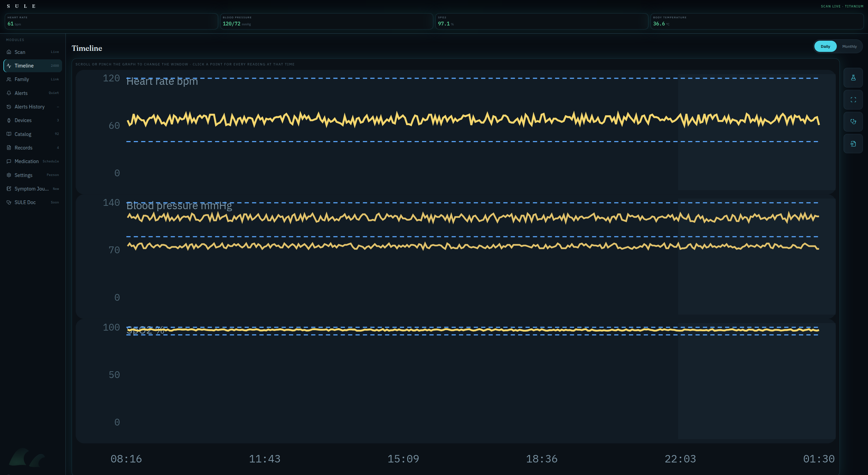868x475 pixels.
Task: Open the Alerts bell module
Action: coord(33,93)
